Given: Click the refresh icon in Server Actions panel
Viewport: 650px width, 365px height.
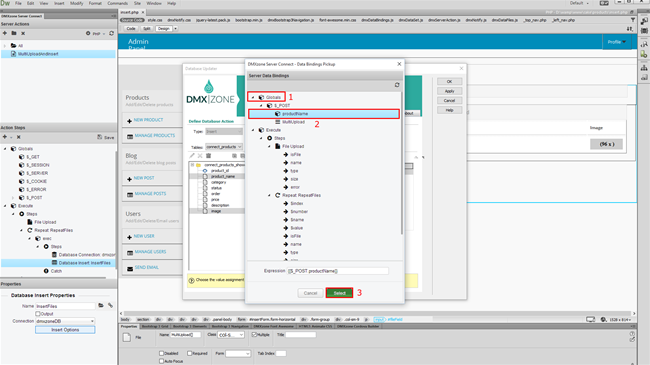Looking at the screenshot, I should tap(111, 33).
